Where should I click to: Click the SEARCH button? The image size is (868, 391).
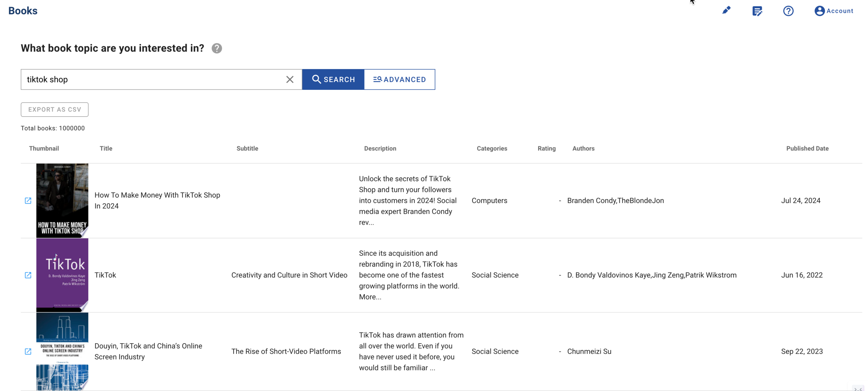pyautogui.click(x=333, y=79)
